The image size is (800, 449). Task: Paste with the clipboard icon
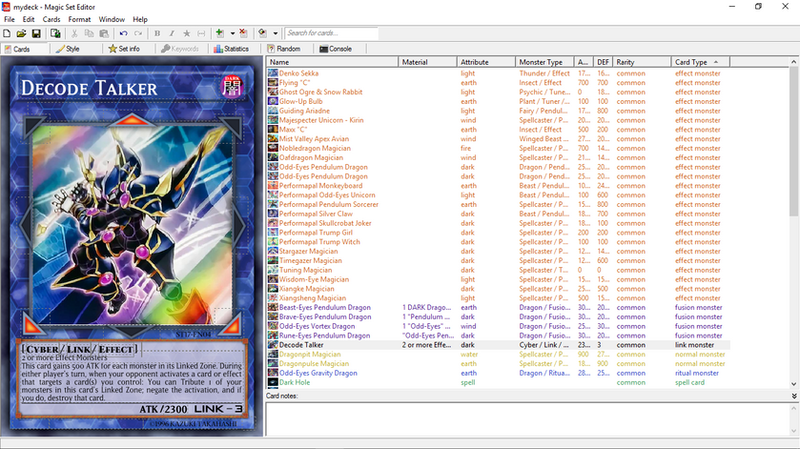click(104, 34)
